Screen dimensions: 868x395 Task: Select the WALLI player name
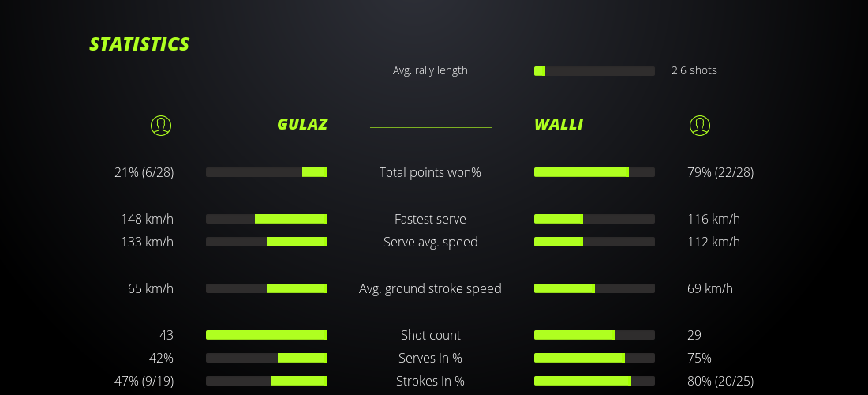559,124
